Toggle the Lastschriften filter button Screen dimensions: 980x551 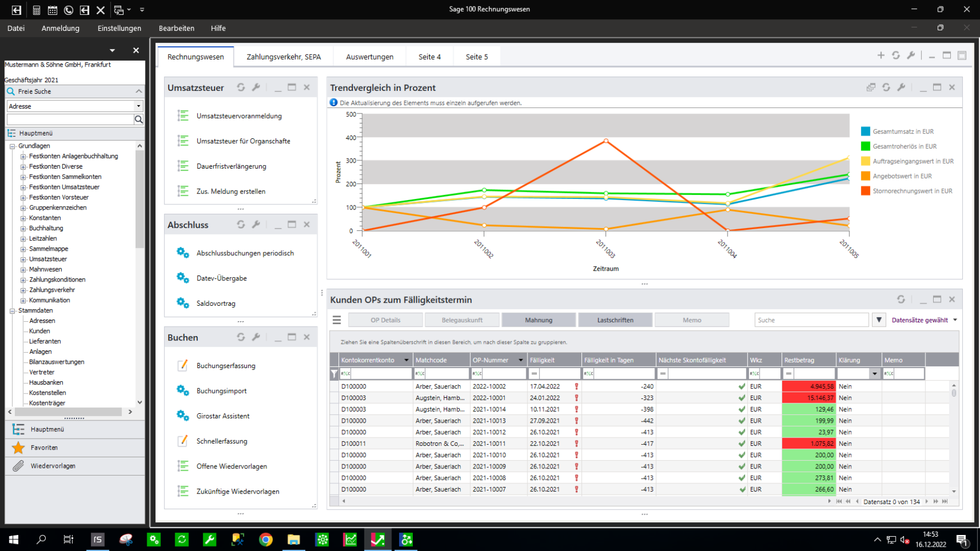[615, 320]
